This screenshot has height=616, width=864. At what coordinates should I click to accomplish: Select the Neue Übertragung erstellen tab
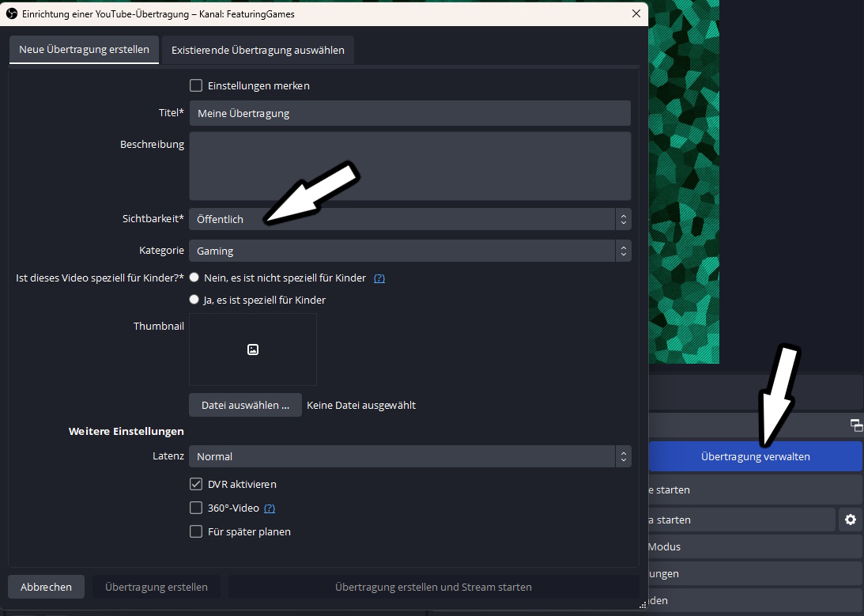click(84, 50)
